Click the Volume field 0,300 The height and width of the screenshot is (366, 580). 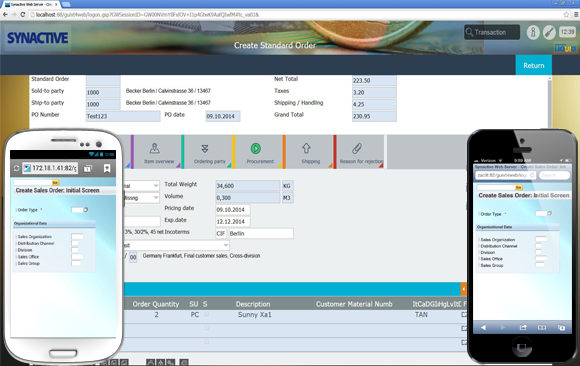point(248,198)
